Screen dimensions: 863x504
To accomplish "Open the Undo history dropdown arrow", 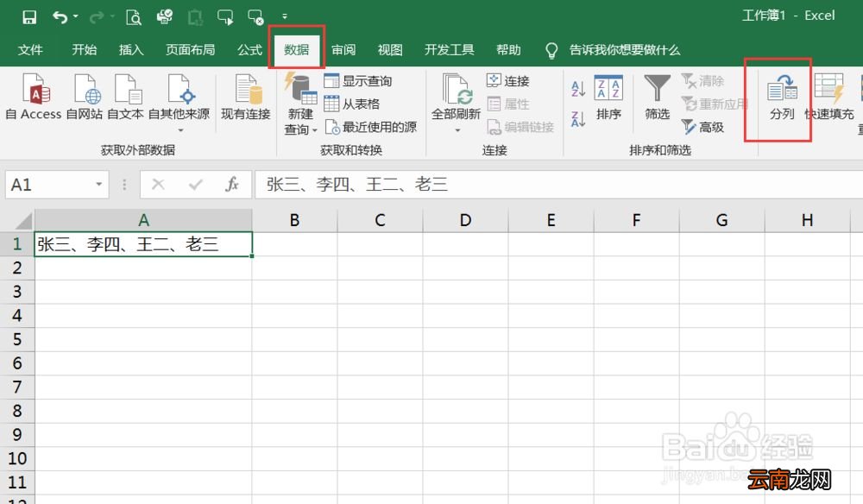I will point(75,16).
